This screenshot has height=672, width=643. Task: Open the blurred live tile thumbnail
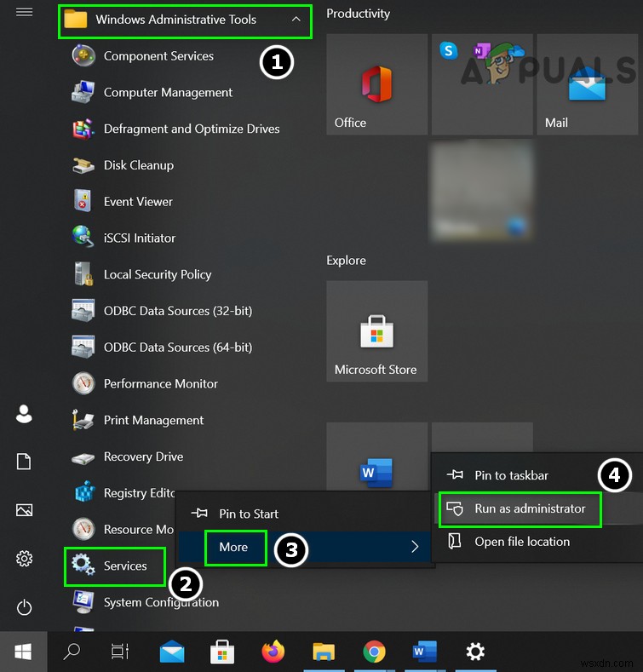482,190
